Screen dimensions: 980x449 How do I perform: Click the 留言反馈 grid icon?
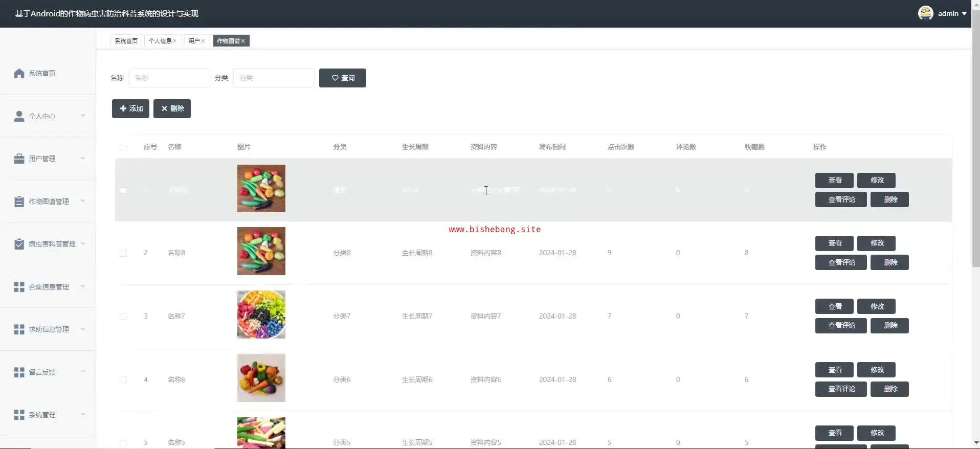19,372
